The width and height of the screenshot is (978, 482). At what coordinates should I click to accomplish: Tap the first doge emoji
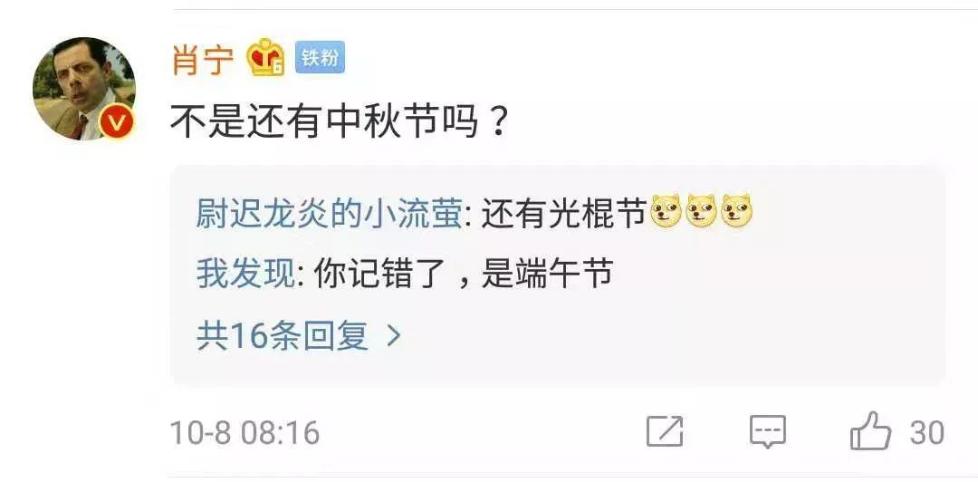[666, 211]
